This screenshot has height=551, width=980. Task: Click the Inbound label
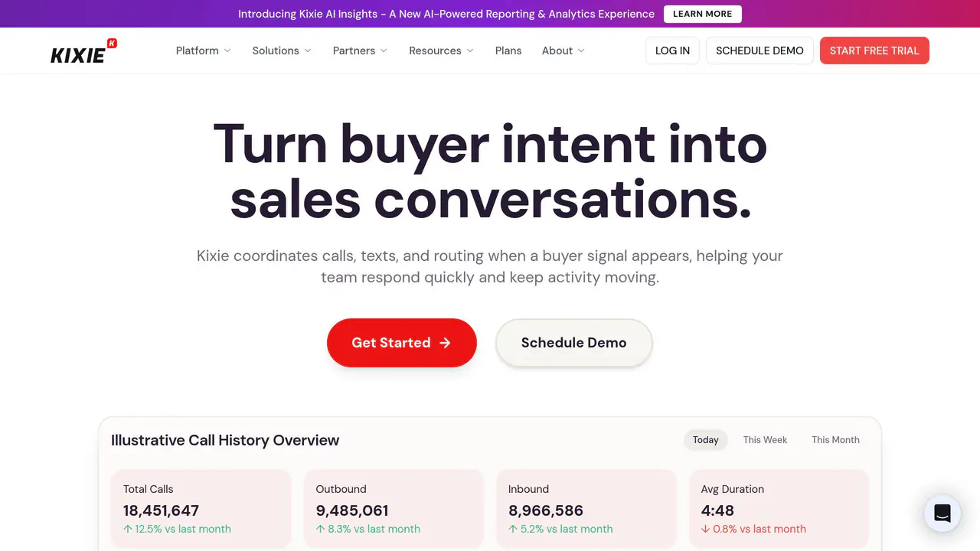tap(528, 489)
